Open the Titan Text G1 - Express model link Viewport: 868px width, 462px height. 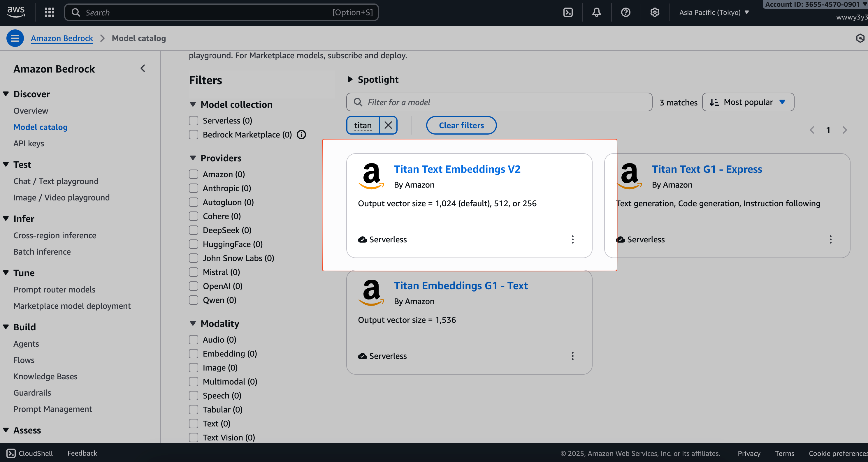[707, 169]
